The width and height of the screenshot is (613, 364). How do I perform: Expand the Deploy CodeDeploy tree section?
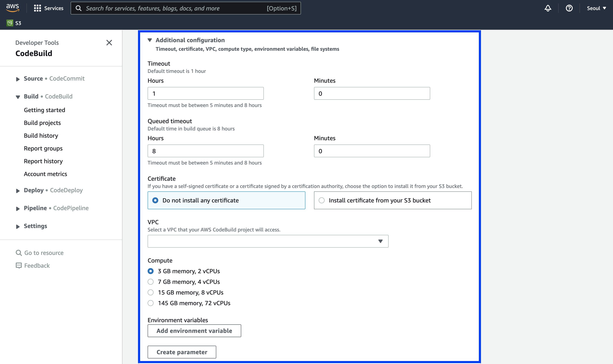(x=18, y=191)
